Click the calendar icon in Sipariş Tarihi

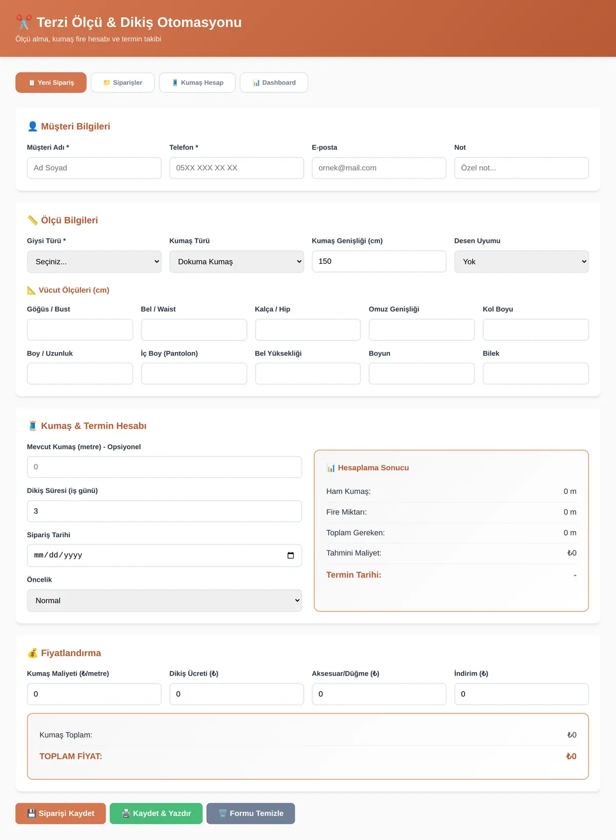[x=291, y=555]
